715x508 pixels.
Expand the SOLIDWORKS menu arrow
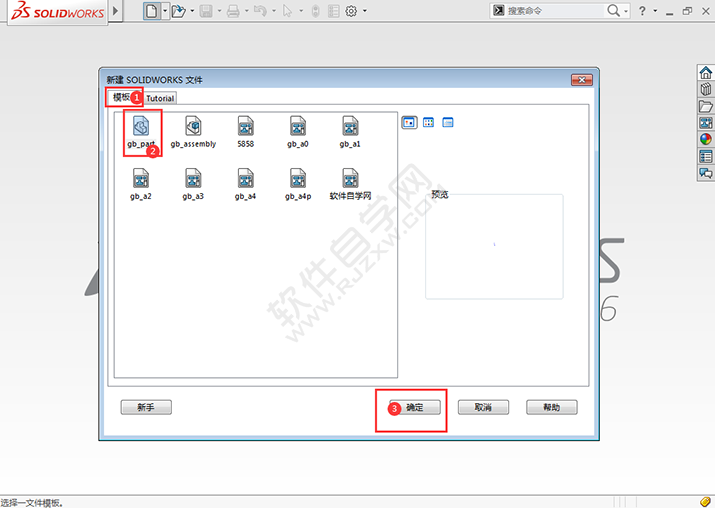115,10
